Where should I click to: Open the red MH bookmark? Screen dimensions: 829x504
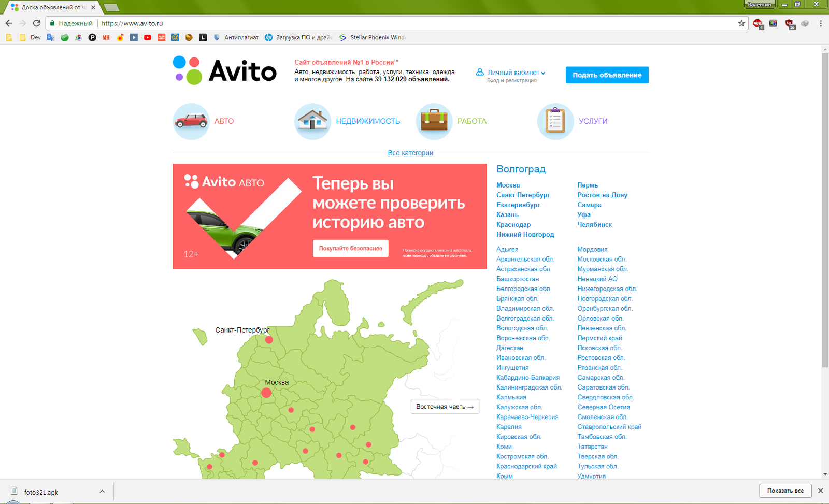point(106,37)
